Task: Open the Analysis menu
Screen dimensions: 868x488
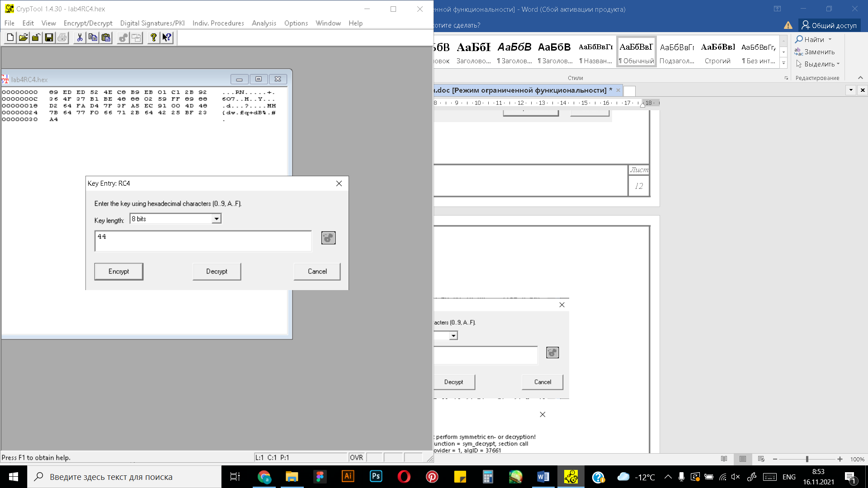Action: tap(264, 23)
